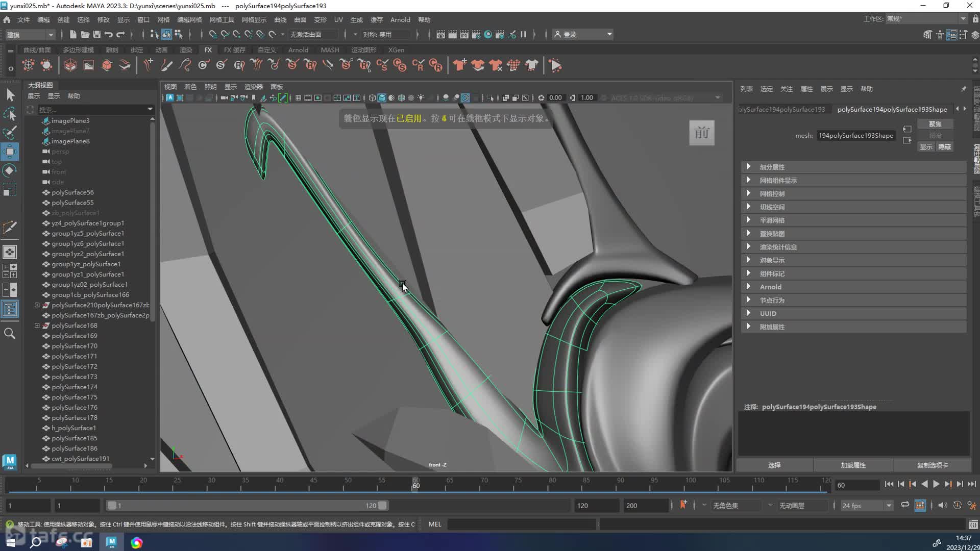Open the Script Editor icon
980x551 pixels.
click(973, 524)
